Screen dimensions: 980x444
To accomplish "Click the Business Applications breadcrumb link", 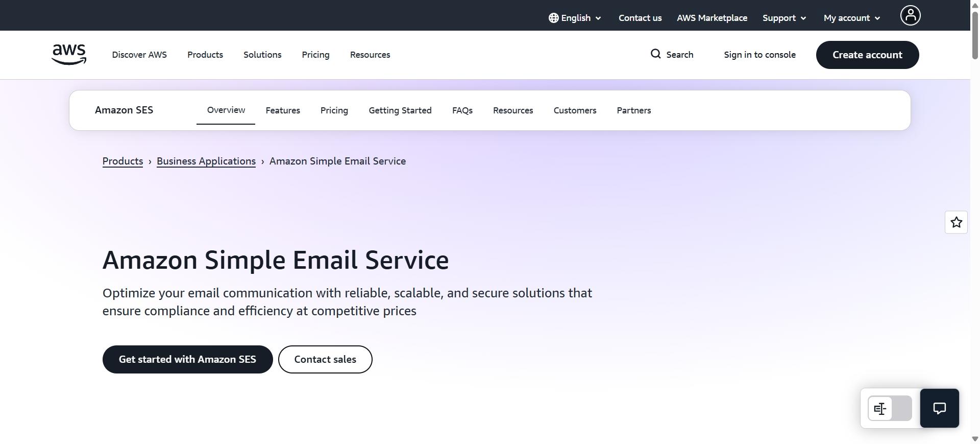I will (x=206, y=161).
